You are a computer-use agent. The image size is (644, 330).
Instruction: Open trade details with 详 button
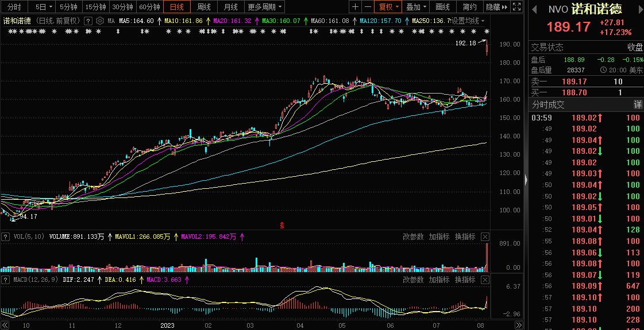(638, 104)
